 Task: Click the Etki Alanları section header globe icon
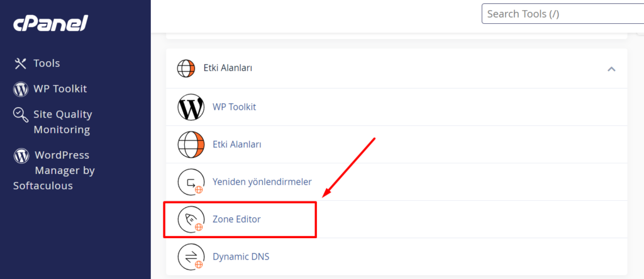pos(186,68)
